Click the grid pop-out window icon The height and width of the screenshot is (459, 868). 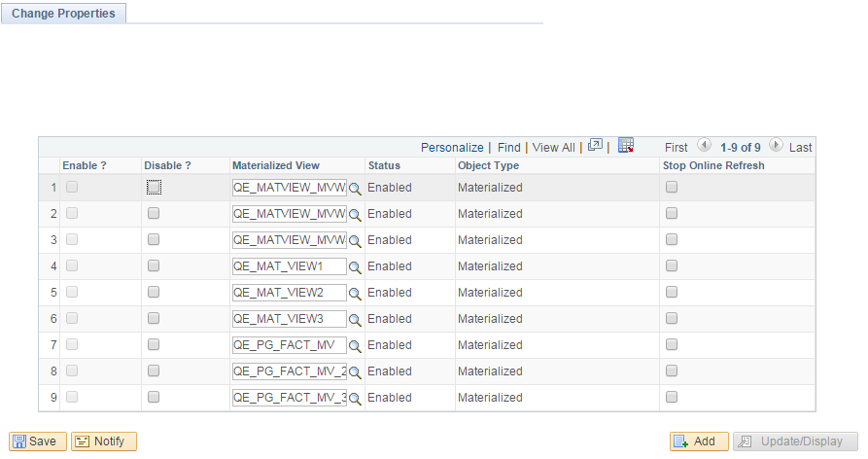[x=597, y=146]
